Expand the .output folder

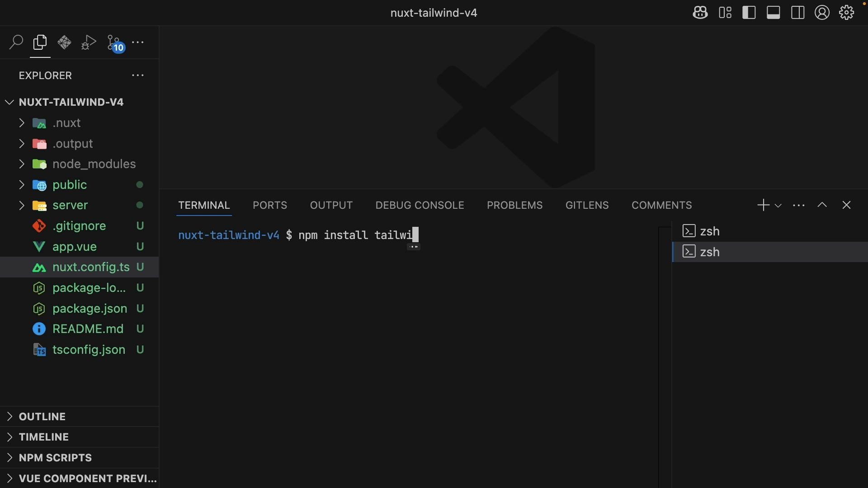tap(21, 144)
